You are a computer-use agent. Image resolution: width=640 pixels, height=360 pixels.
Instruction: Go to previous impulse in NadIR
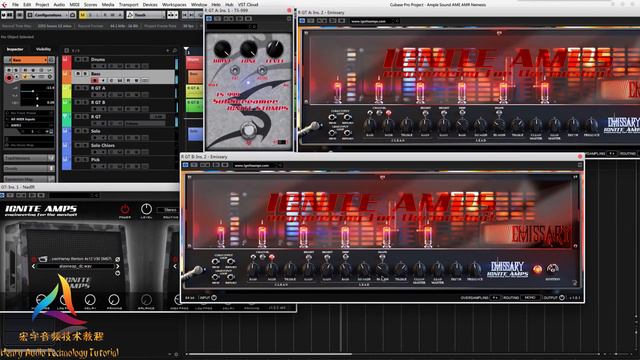pyautogui.click(x=33, y=267)
